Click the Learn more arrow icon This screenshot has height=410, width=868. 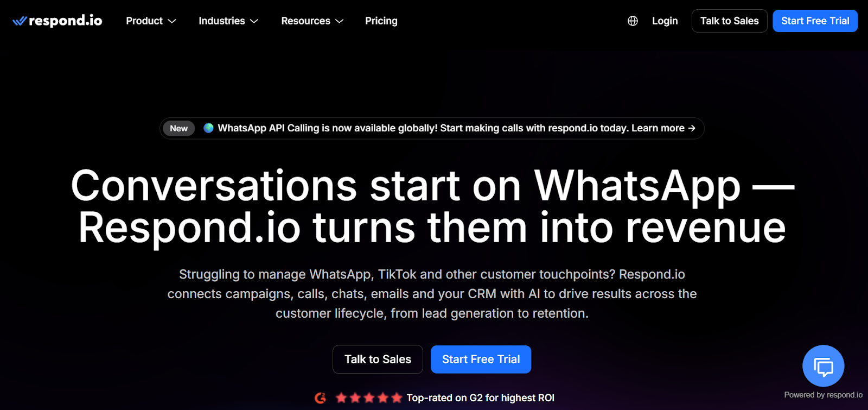692,128
